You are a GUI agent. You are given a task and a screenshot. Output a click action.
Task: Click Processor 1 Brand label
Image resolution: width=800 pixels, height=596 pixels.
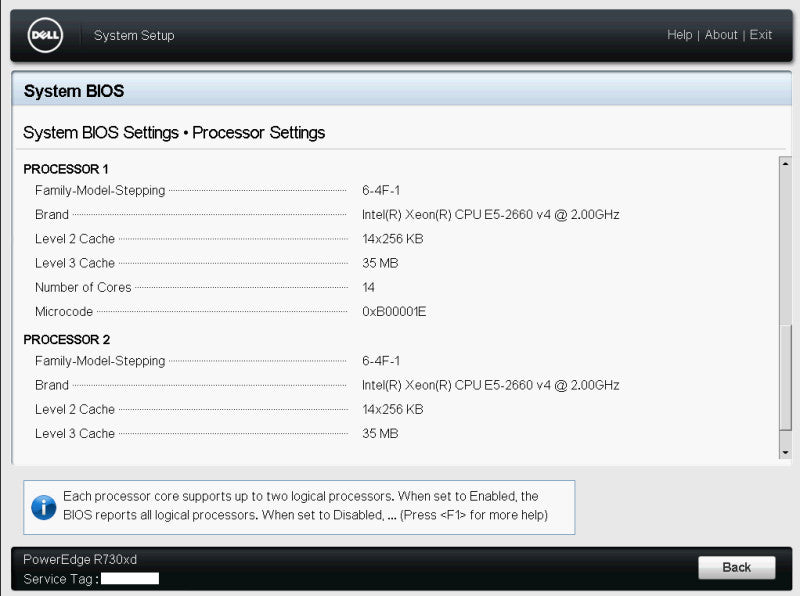(52, 214)
